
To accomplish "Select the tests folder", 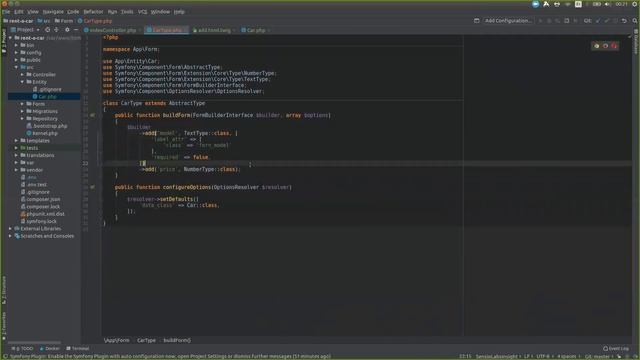I will point(29,148).
